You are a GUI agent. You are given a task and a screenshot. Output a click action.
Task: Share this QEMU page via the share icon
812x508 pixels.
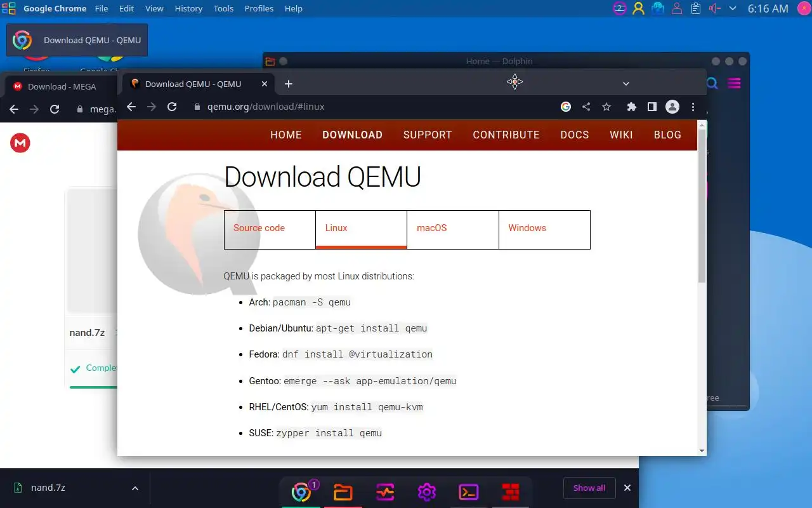[x=586, y=107]
